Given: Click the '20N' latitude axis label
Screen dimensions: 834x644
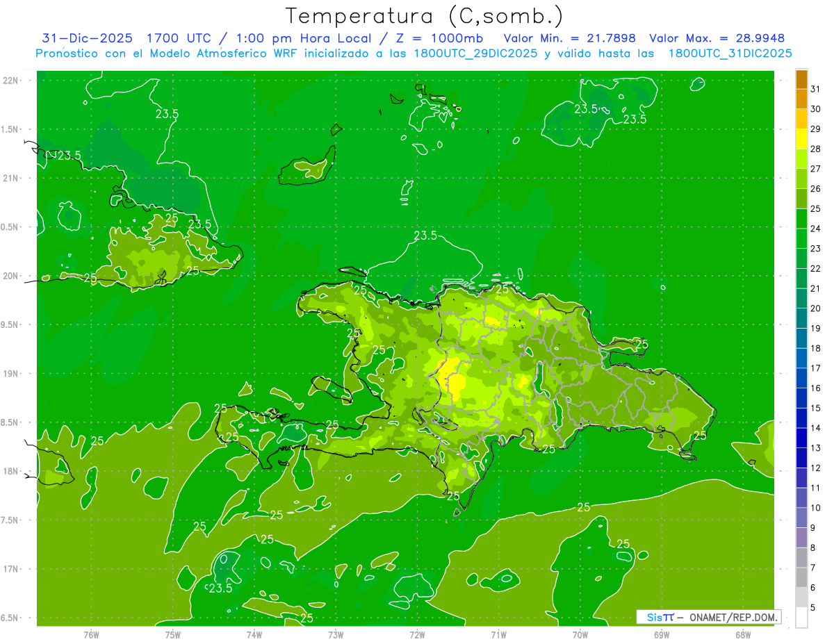Looking at the screenshot, I should (x=10, y=276).
